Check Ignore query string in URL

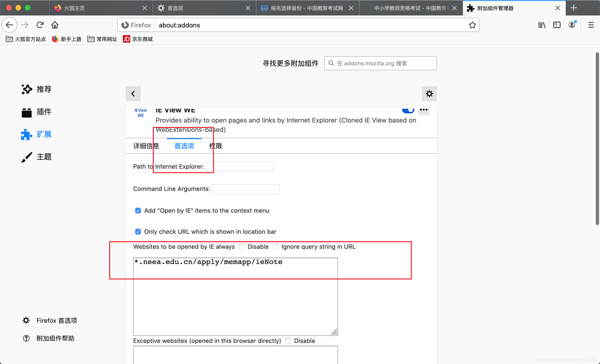276,247
